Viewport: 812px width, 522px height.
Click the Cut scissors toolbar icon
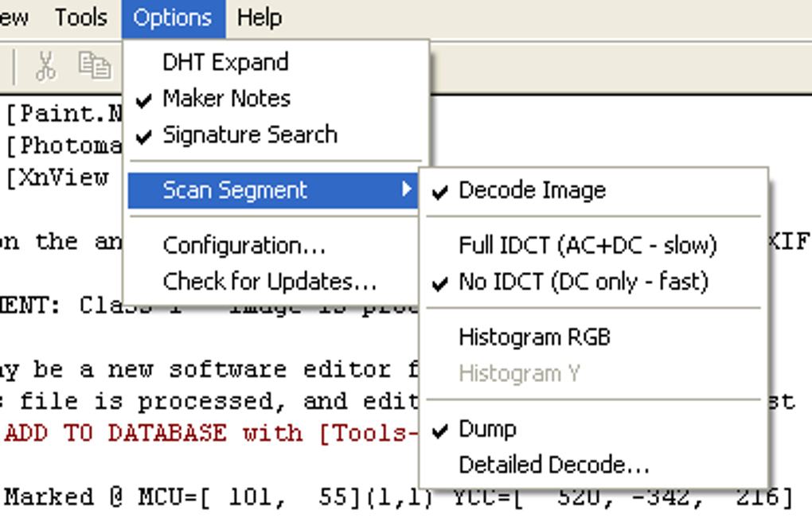click(46, 66)
